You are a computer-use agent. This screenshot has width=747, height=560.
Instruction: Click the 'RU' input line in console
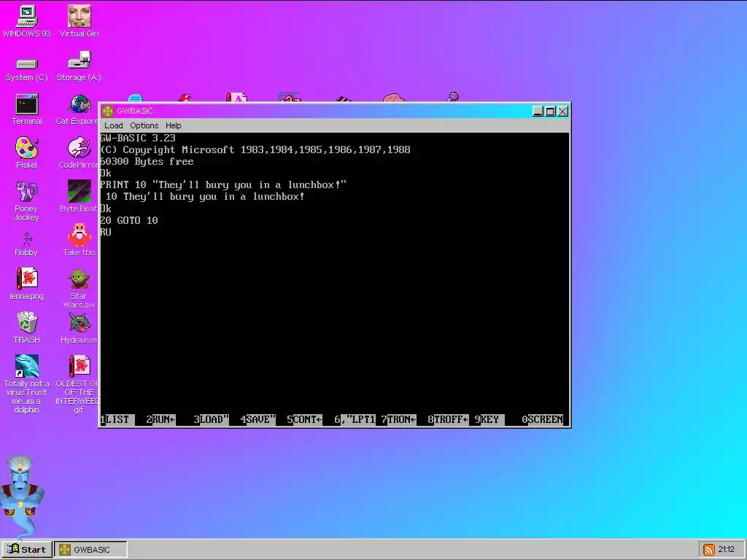[106, 233]
